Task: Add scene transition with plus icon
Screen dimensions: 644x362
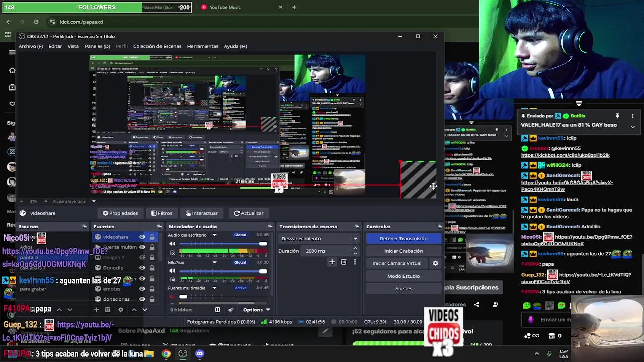Action: point(332,262)
